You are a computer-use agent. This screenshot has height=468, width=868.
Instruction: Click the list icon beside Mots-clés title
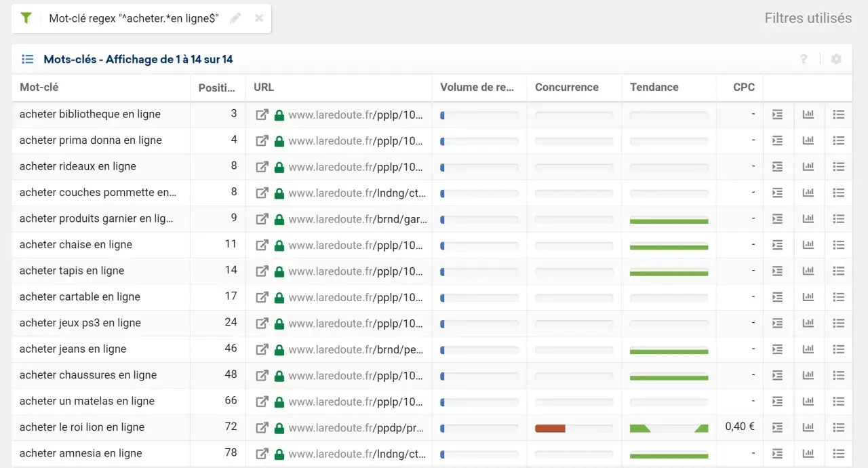[28, 59]
